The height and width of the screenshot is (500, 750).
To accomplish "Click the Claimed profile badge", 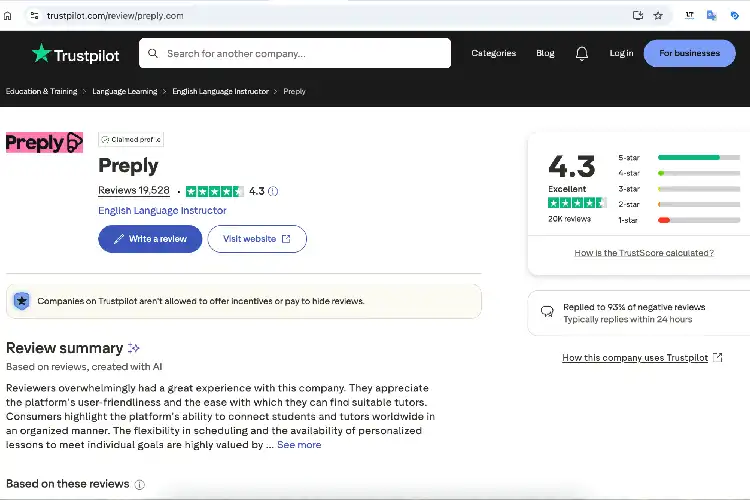I will pos(131,139).
